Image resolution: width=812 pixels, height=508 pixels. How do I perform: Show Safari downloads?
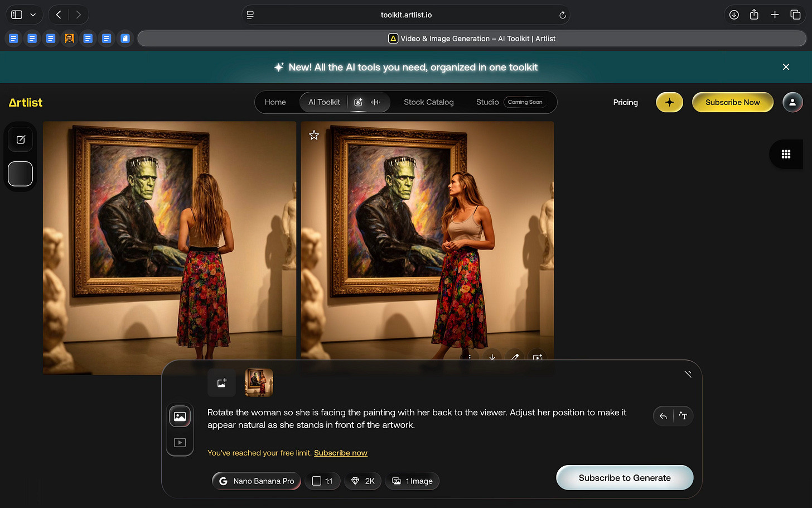[x=734, y=15]
